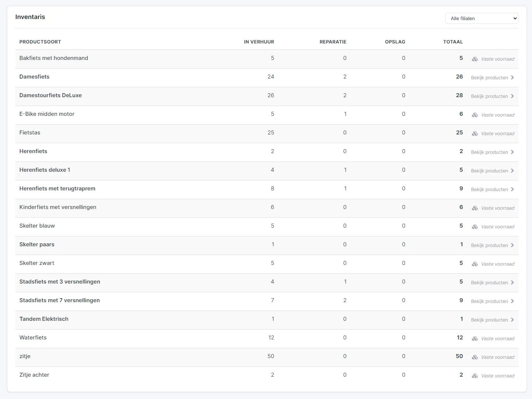Click the Productsoort column header

tap(40, 42)
